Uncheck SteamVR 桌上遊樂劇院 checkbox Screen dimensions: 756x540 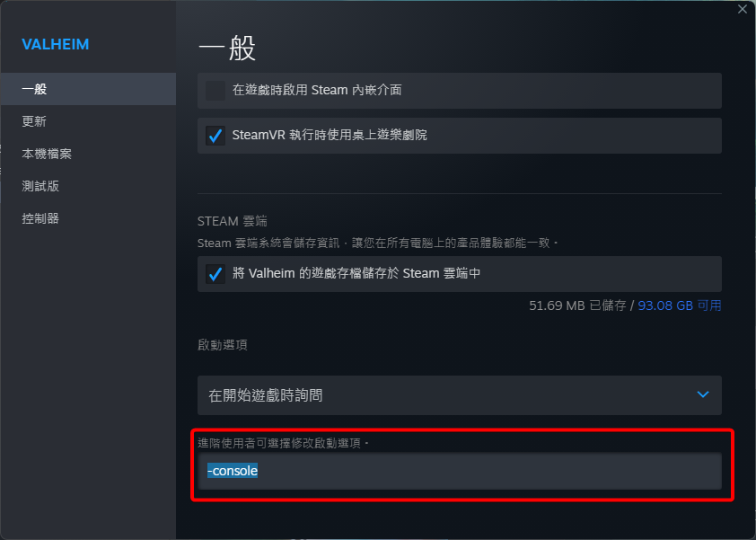pyautogui.click(x=215, y=136)
